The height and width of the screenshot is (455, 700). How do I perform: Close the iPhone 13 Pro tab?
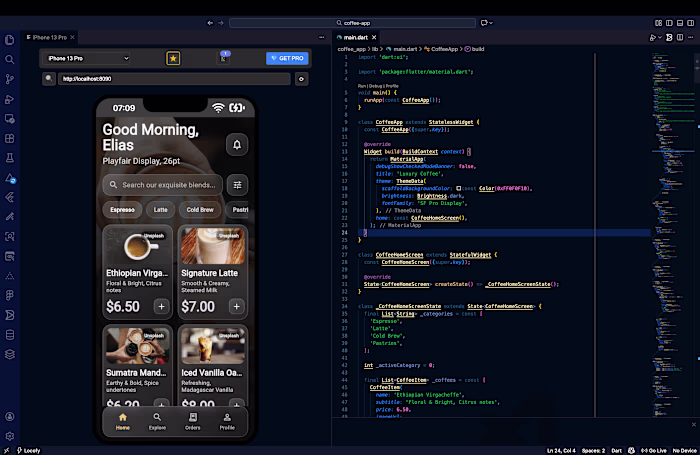tap(72, 38)
